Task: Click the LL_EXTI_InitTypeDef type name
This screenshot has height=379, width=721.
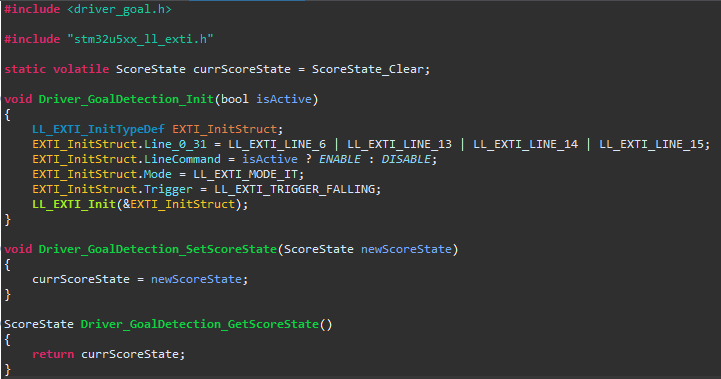Action: (98, 129)
